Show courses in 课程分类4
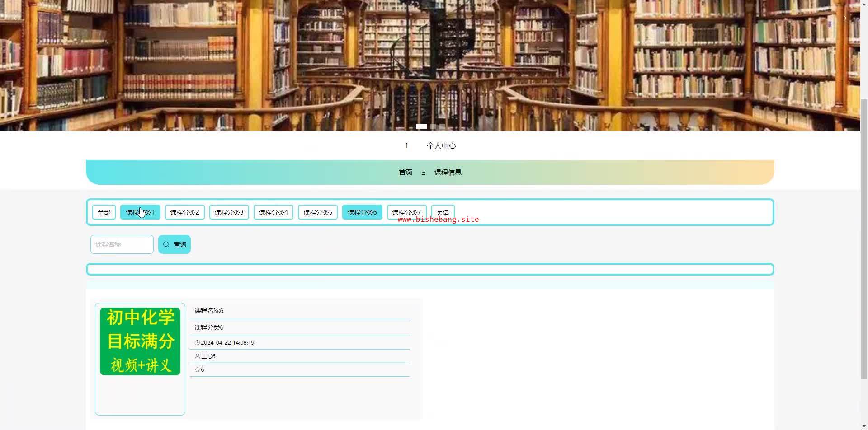This screenshot has width=868, height=430. point(274,212)
